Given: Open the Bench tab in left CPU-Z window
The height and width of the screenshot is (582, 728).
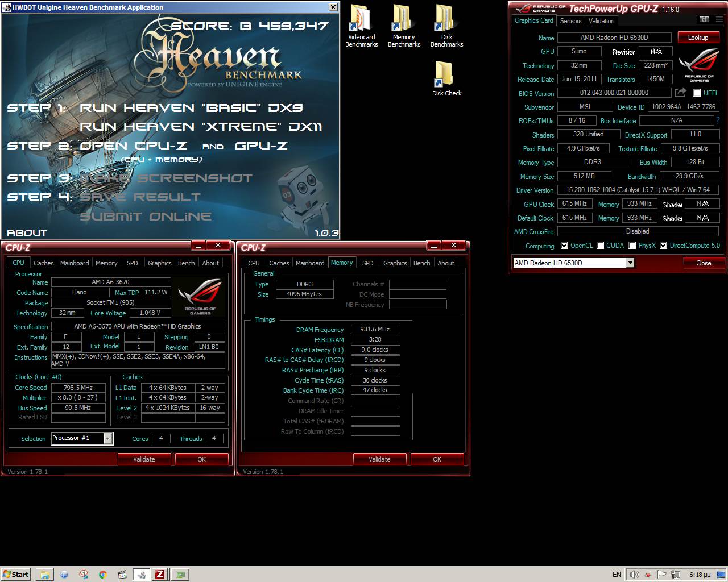Looking at the screenshot, I should pos(186,263).
